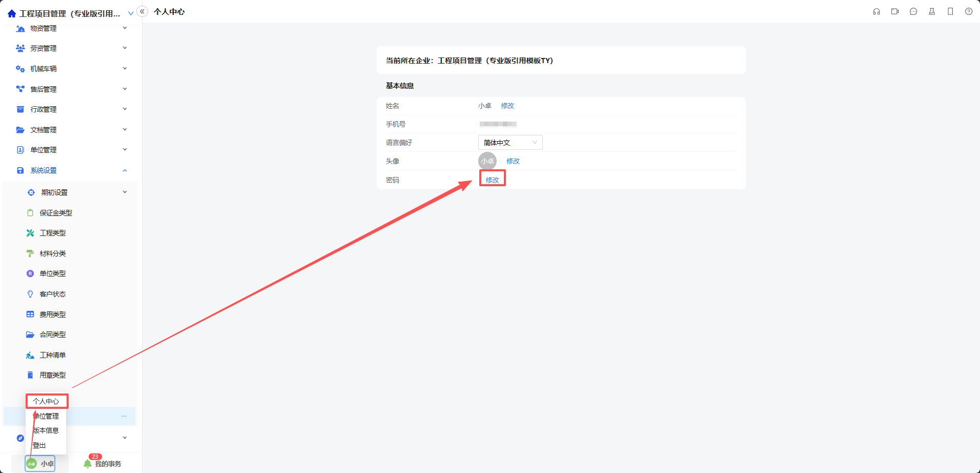Click the 文档管理 folder icon
The height and width of the screenshot is (473, 980).
click(x=21, y=130)
